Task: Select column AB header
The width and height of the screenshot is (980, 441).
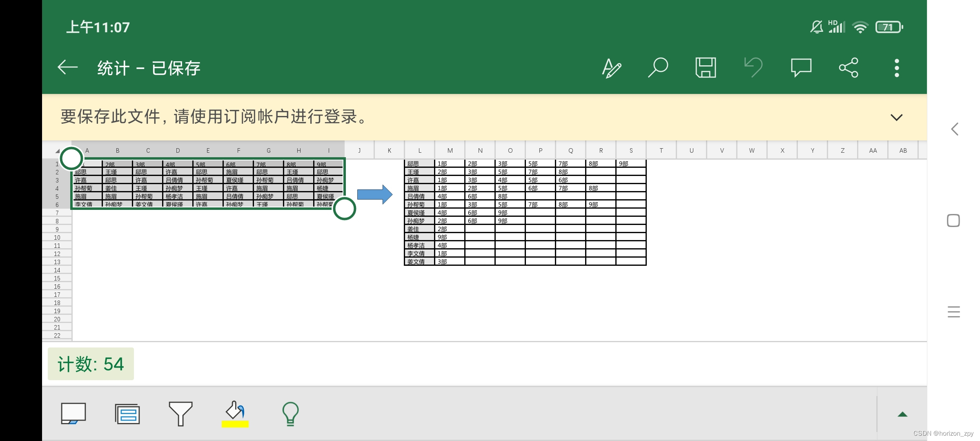Action: (903, 150)
